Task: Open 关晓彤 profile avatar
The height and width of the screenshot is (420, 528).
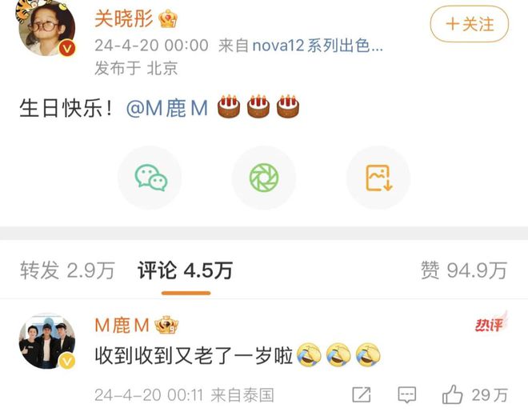Action: point(47,28)
